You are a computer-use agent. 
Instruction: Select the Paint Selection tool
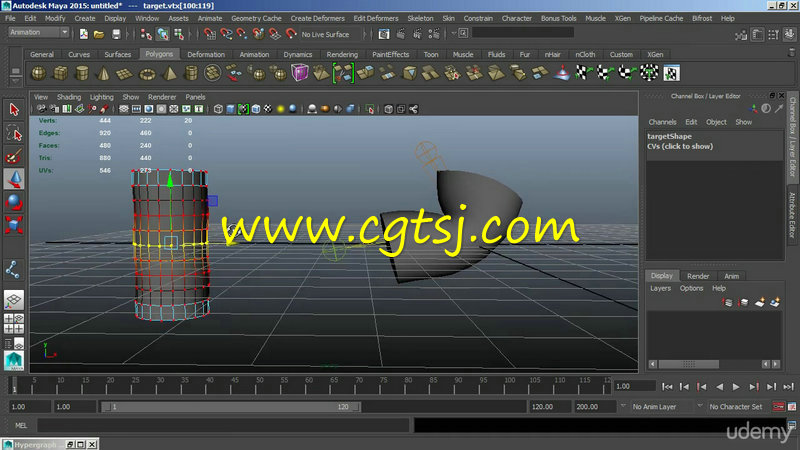click(14, 156)
